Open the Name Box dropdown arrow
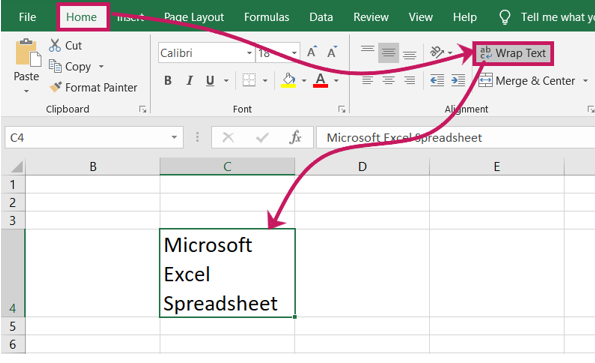Image resolution: width=595 pixels, height=363 pixels. pos(174,137)
